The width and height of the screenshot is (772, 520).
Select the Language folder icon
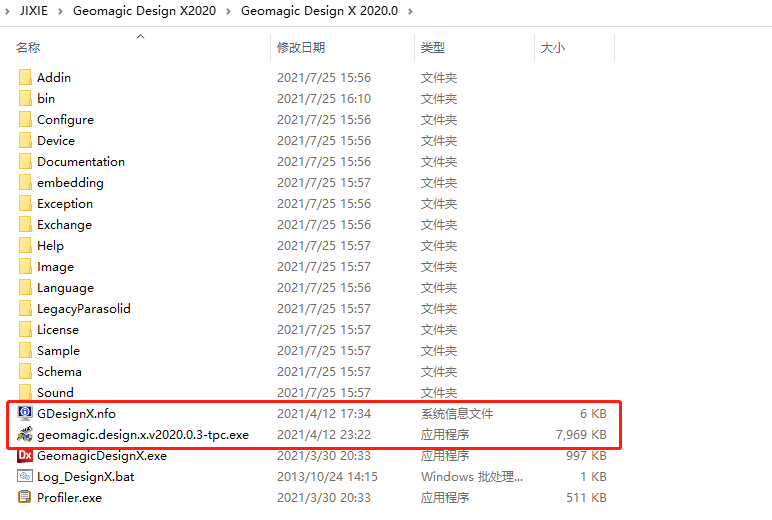(25, 288)
